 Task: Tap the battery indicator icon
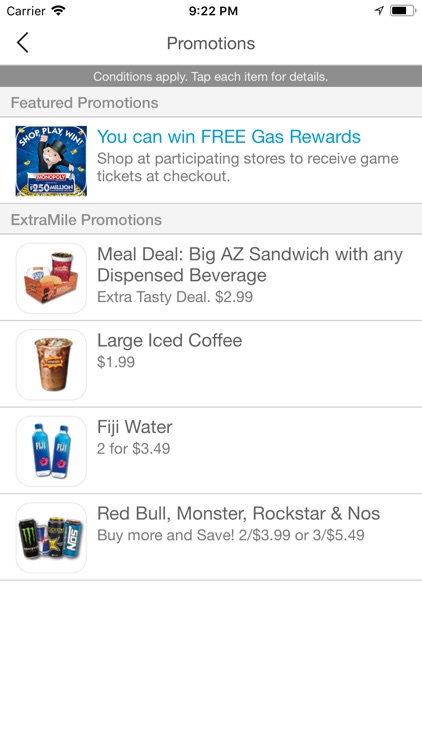pyautogui.click(x=403, y=11)
